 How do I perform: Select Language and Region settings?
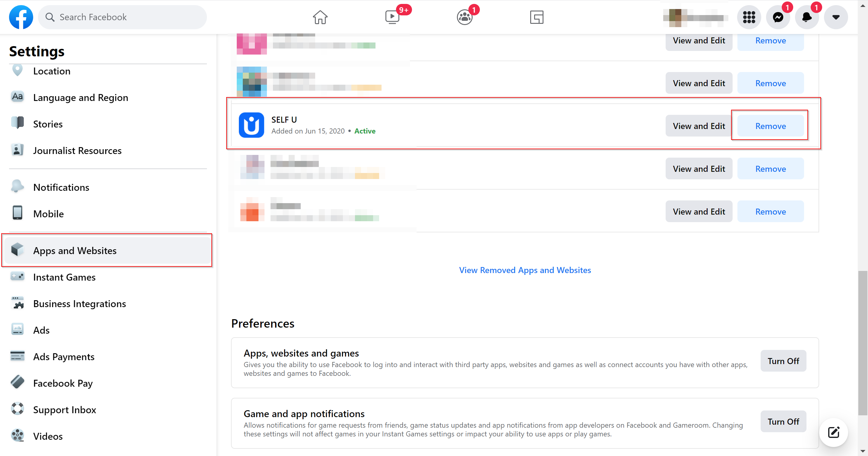(x=81, y=98)
